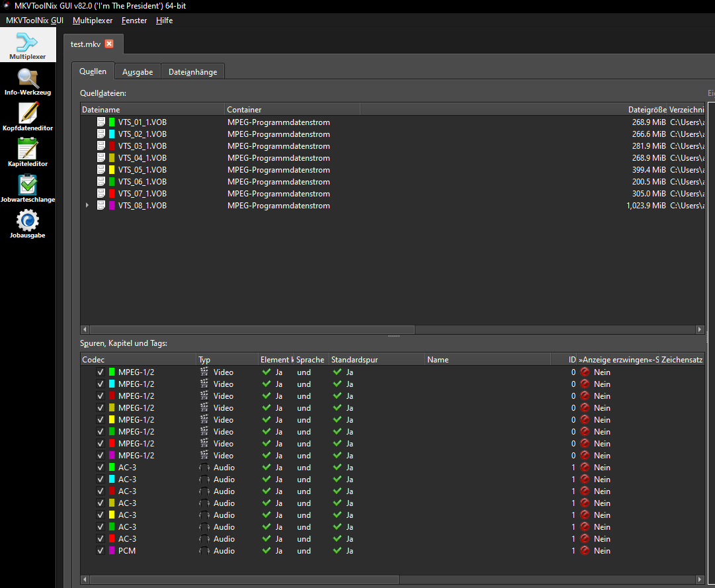Open the MKVToolNix GUI menu
The width and height of the screenshot is (715, 588).
pos(34,21)
